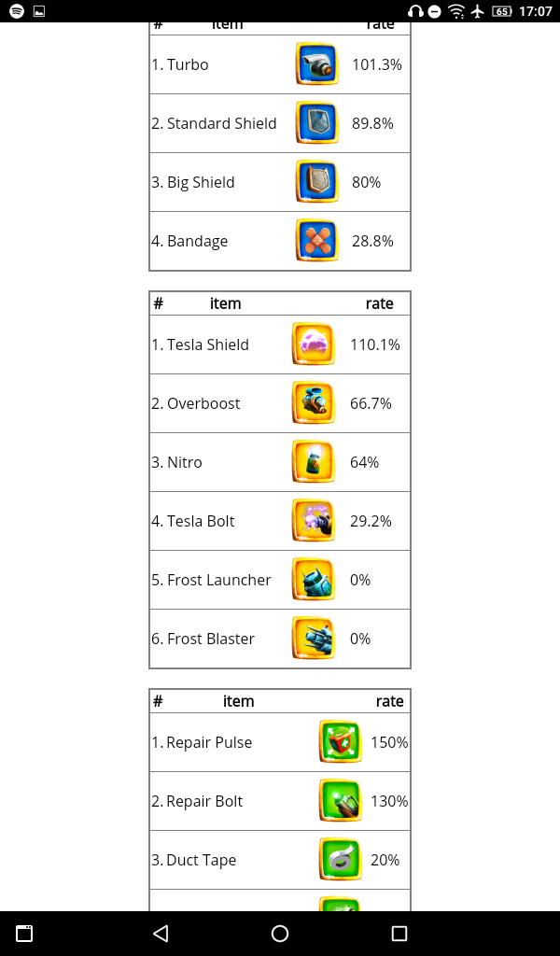Tap the Standard Shield icon
The image size is (560, 956).
pyautogui.click(x=316, y=123)
